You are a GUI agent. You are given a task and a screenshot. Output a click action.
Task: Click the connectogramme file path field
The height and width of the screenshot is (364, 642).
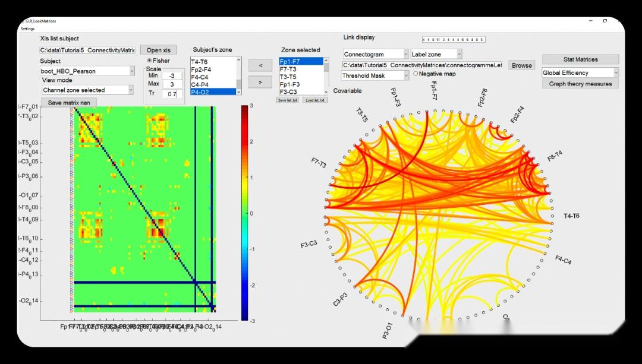[423, 65]
